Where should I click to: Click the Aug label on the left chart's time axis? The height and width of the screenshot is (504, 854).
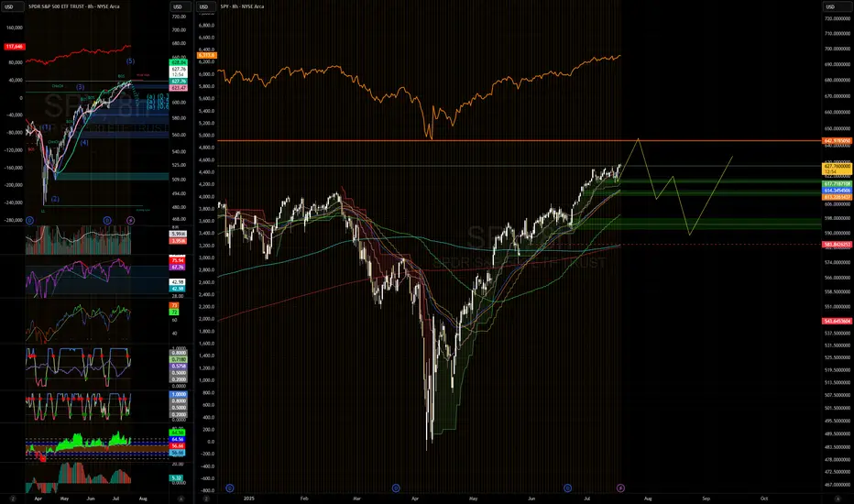[143, 498]
